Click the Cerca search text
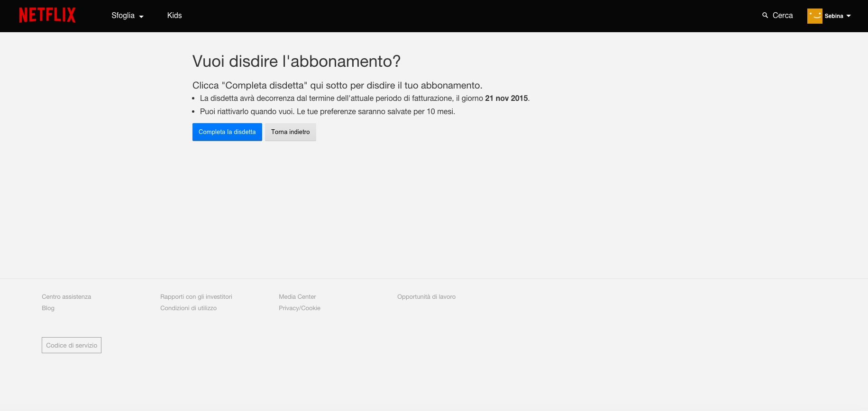The height and width of the screenshot is (411, 868). pos(782,16)
